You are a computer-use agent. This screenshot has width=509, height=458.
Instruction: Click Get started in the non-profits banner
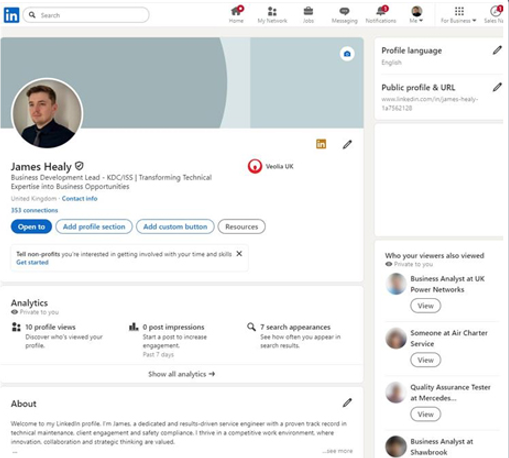click(x=32, y=262)
